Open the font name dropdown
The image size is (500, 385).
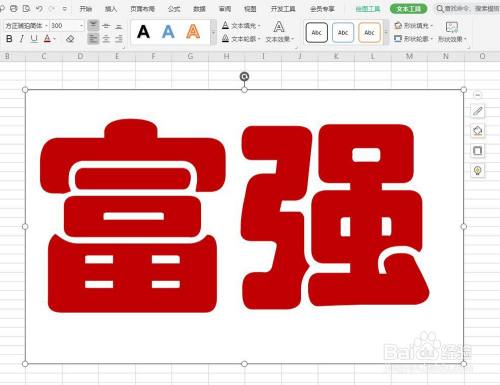coord(46,26)
